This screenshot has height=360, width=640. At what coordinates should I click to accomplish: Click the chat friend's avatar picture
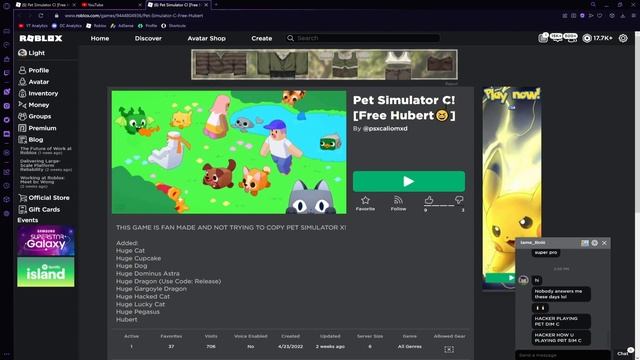pos(523,280)
